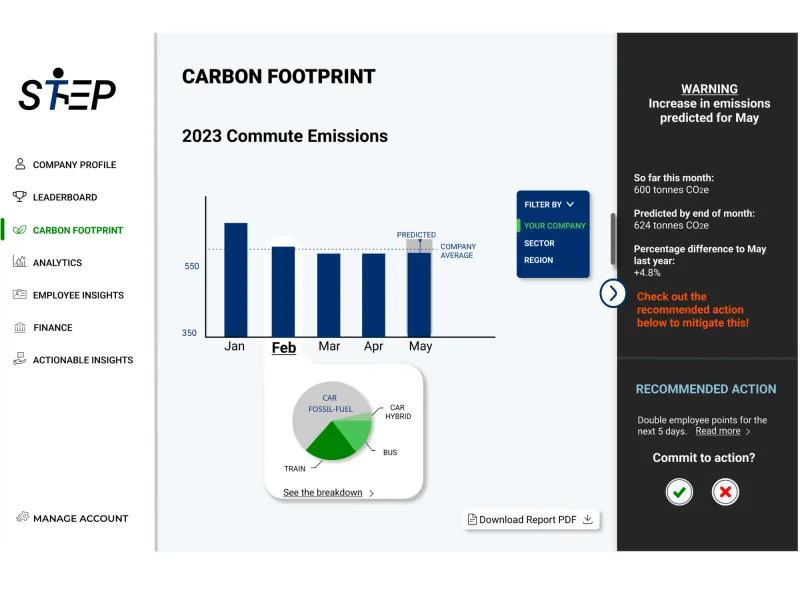Download Report PDF
Screen dimensions: 800x600
531,519
